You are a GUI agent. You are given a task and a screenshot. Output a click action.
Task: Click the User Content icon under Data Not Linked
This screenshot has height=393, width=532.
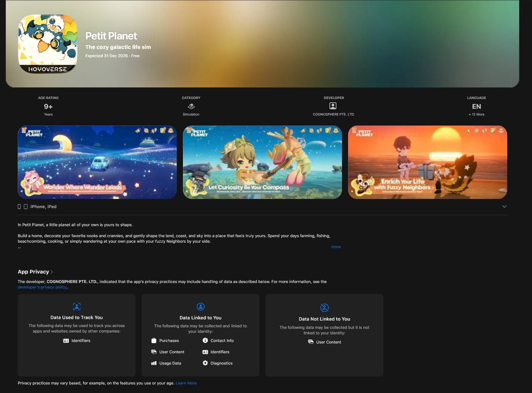click(311, 342)
